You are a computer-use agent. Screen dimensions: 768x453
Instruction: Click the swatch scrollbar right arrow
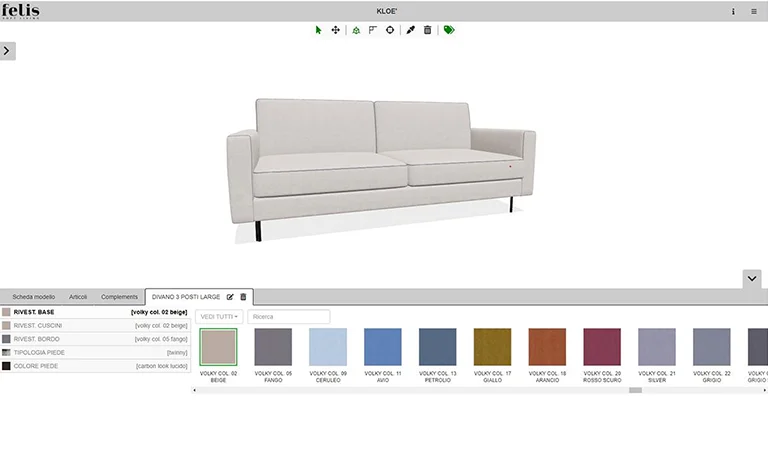click(765, 390)
